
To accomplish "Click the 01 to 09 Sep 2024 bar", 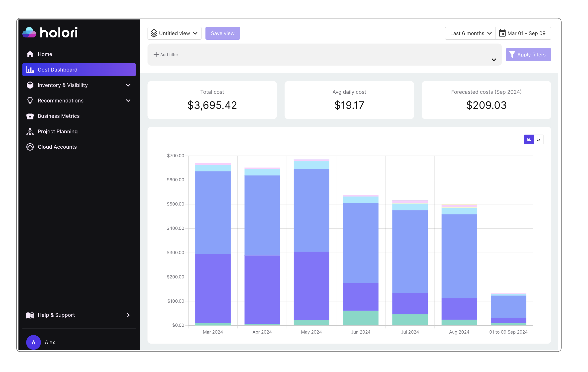I will click(x=509, y=309).
